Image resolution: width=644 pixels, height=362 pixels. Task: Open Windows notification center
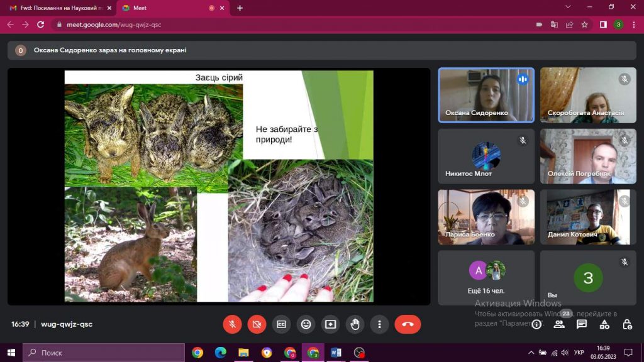628,353
